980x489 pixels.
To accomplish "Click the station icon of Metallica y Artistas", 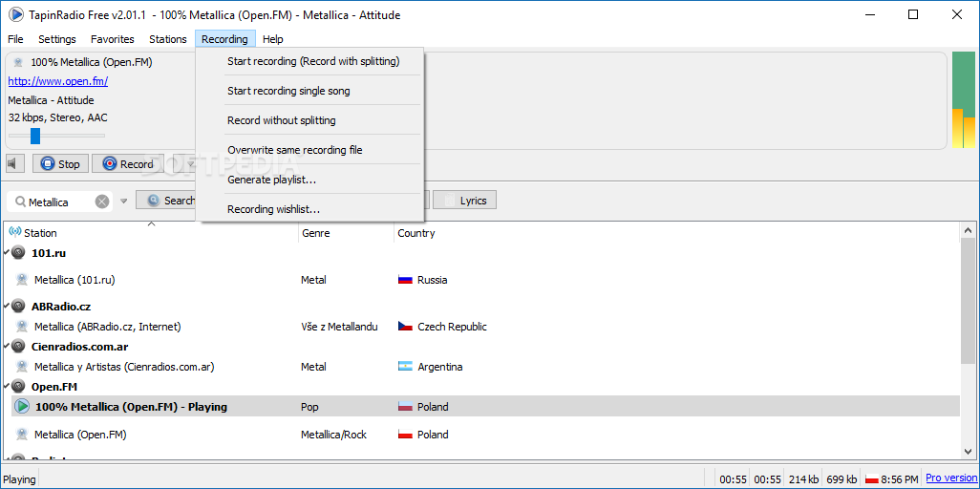I will pyautogui.click(x=22, y=367).
